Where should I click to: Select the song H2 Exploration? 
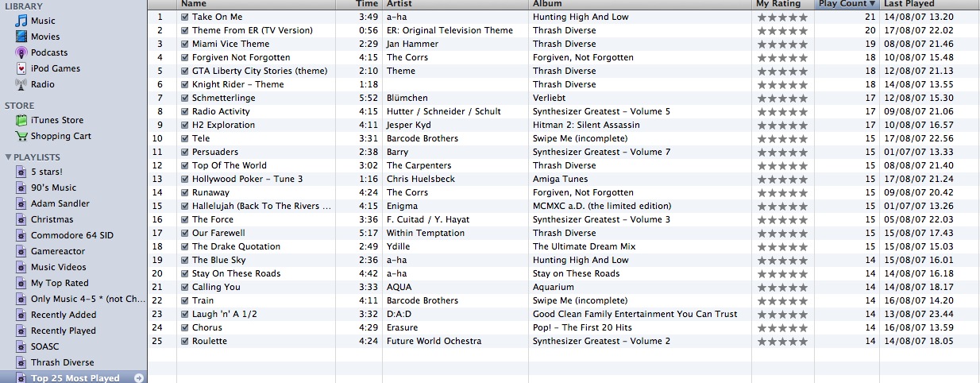point(224,125)
